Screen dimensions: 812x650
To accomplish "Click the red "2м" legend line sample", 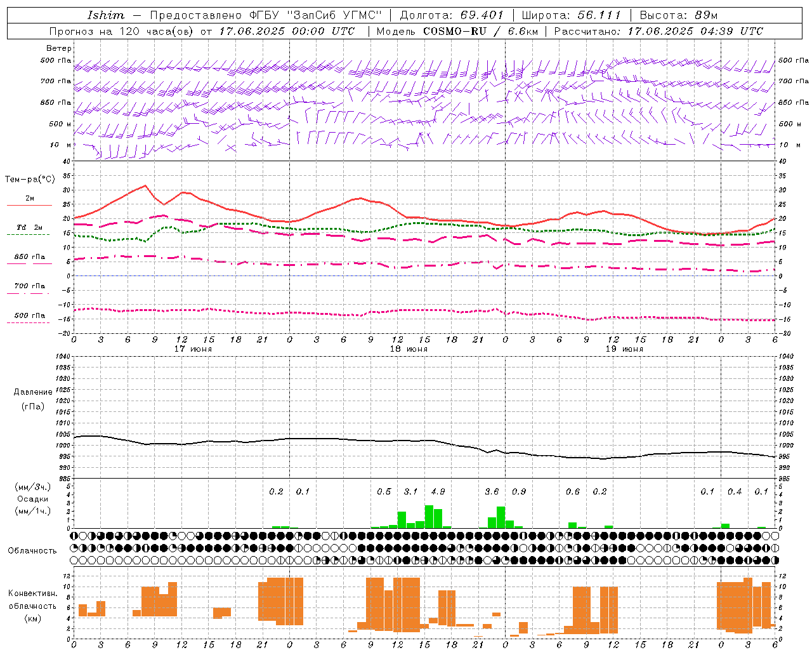I will pyautogui.click(x=29, y=205).
